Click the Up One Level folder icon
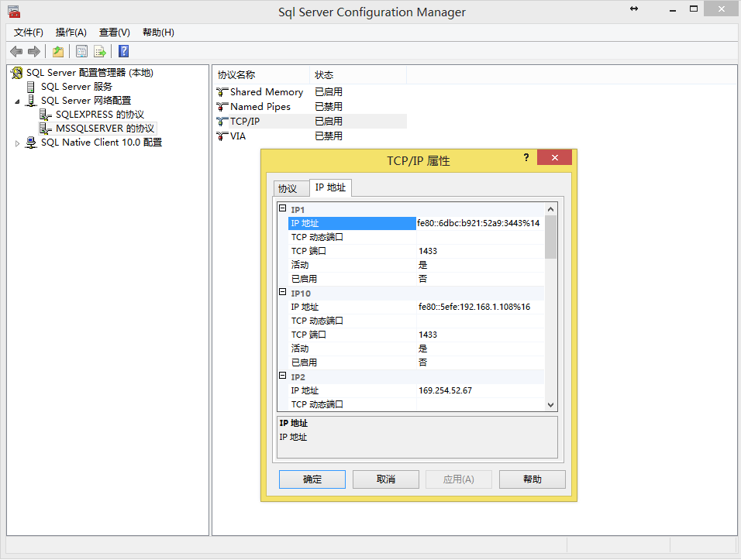Image resolution: width=741 pixels, height=560 pixels. (x=57, y=52)
